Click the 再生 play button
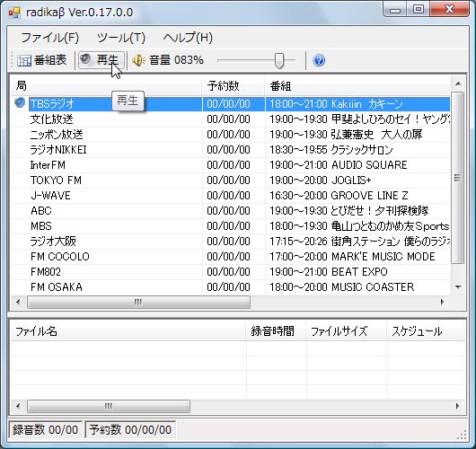This screenshot has width=476, height=449. [x=101, y=60]
